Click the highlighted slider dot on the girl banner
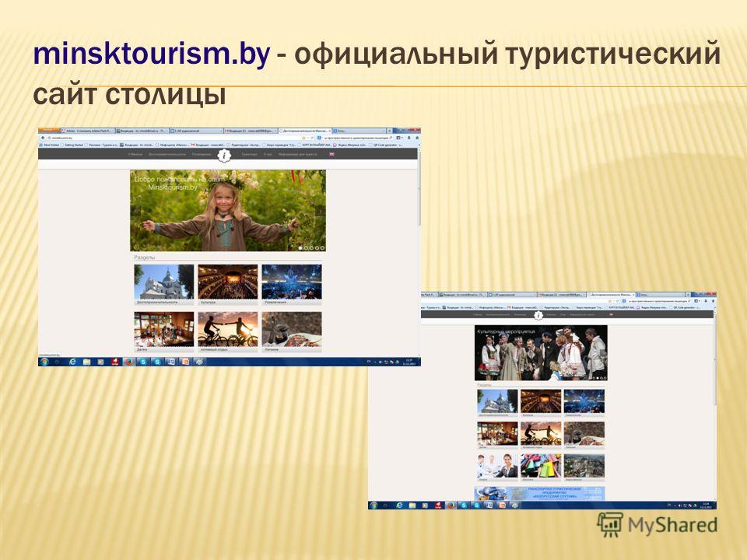The height and width of the screenshot is (560, 747). pyautogui.click(x=300, y=247)
